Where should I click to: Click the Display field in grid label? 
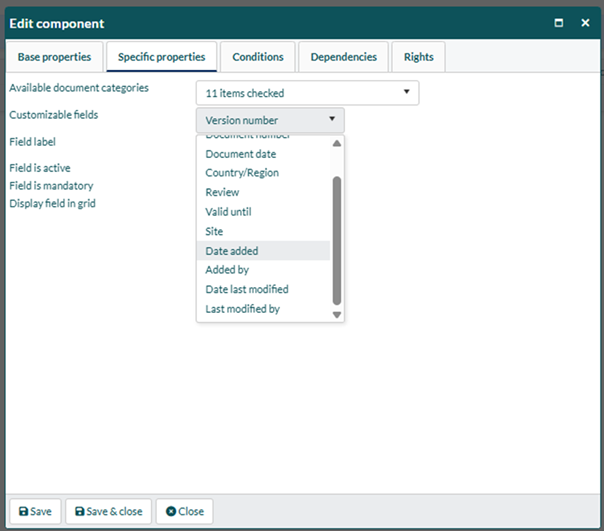point(52,203)
